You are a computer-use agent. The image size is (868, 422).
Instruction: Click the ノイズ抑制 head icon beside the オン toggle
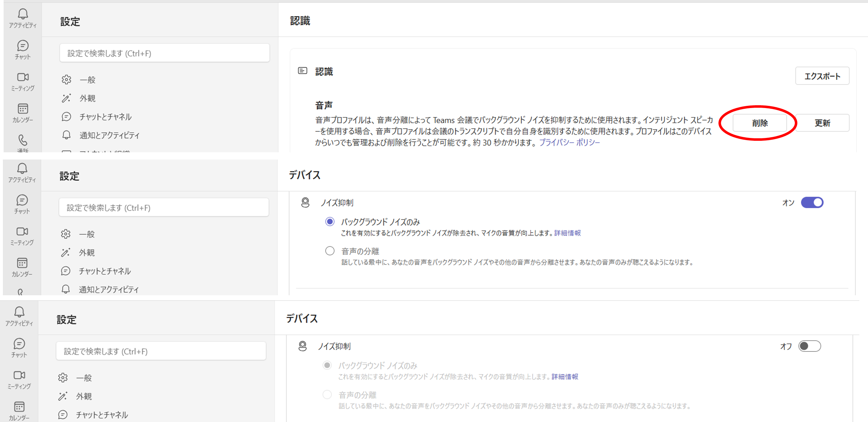(x=305, y=203)
